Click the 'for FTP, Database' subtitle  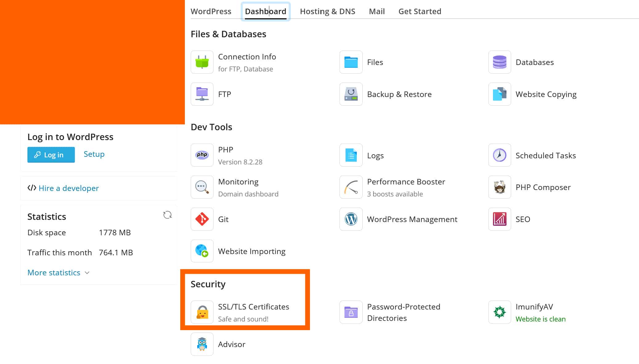(x=246, y=69)
